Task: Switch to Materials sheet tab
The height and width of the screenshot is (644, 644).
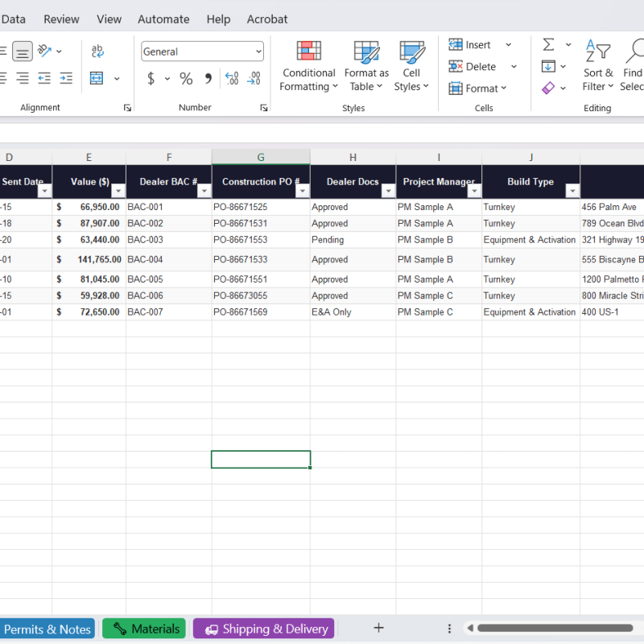Action: pyautogui.click(x=144, y=629)
